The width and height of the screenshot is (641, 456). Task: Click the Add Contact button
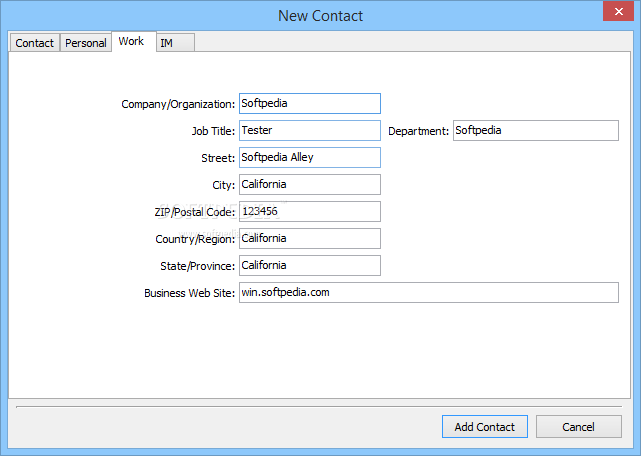[485, 427]
